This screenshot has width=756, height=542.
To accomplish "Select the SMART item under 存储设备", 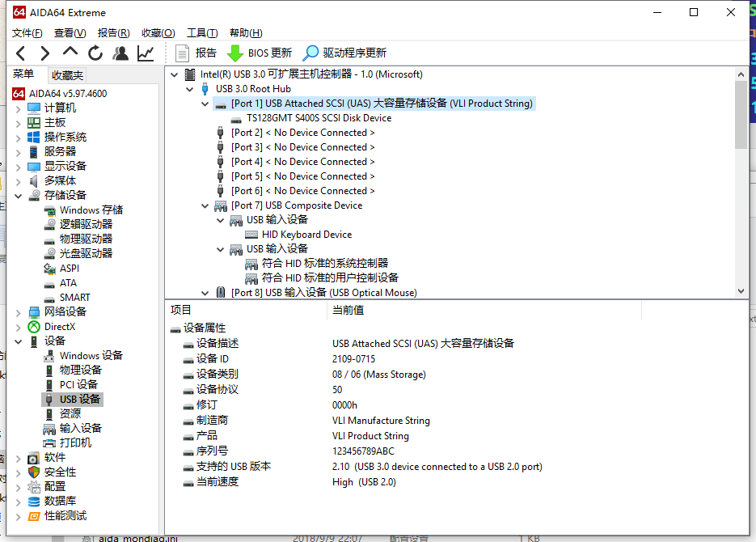I will tap(74, 298).
